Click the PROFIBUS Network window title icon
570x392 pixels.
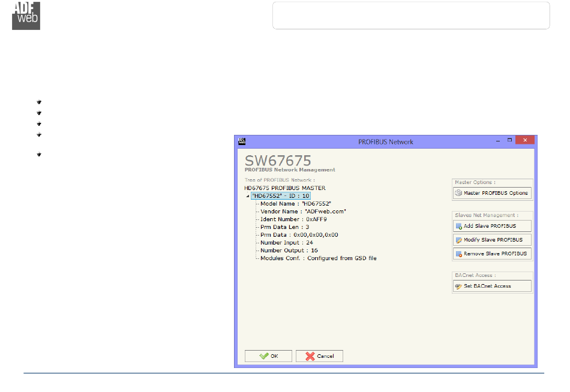pyautogui.click(x=242, y=141)
